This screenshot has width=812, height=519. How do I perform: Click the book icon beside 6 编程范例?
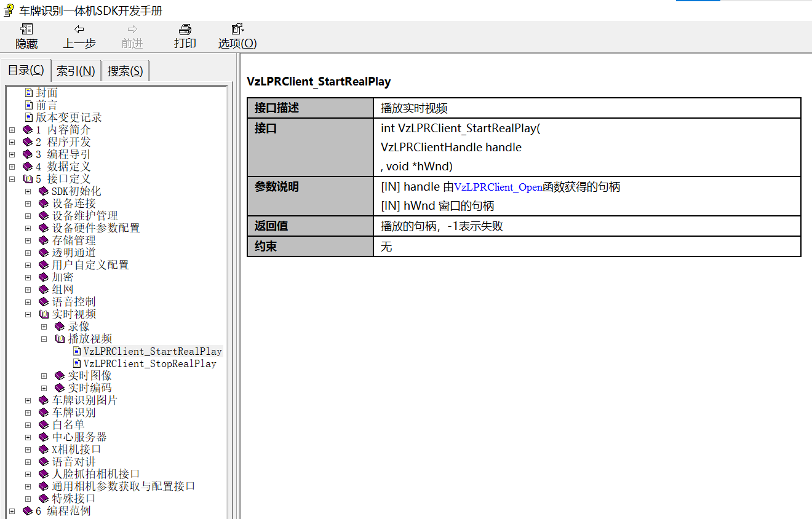pos(28,511)
